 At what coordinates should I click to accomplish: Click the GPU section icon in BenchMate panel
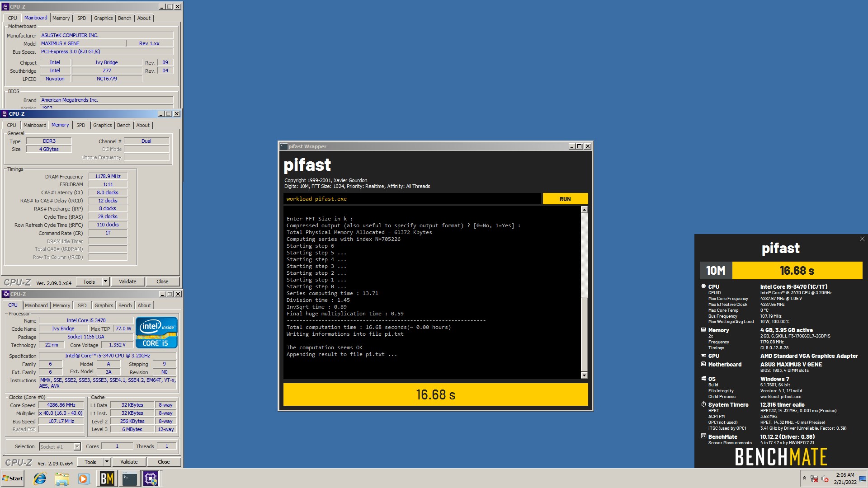point(703,356)
